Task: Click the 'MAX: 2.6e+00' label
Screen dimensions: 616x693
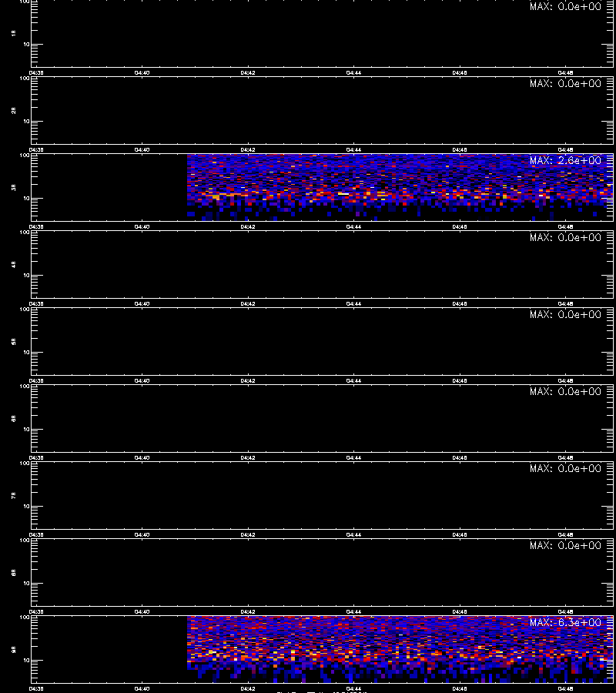Action: (565, 160)
